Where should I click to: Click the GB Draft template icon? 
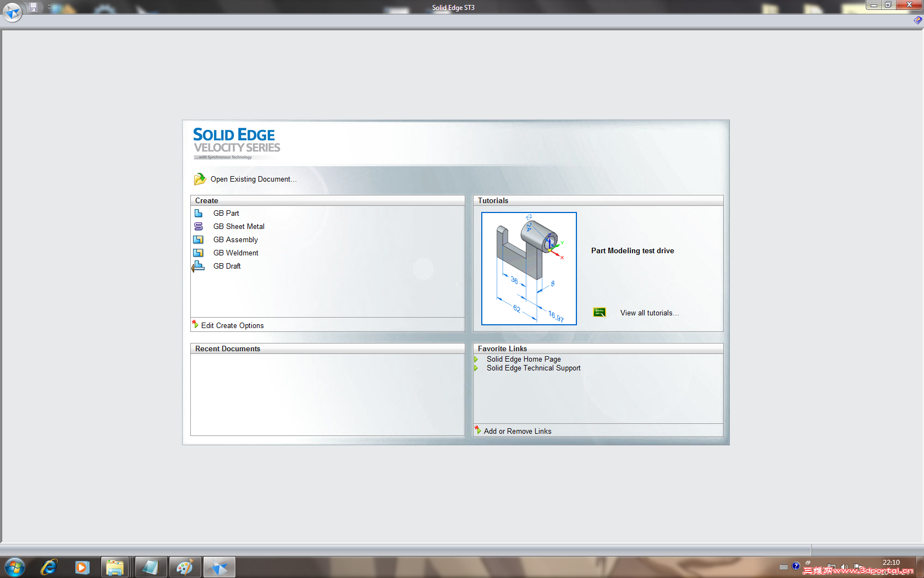coord(198,266)
